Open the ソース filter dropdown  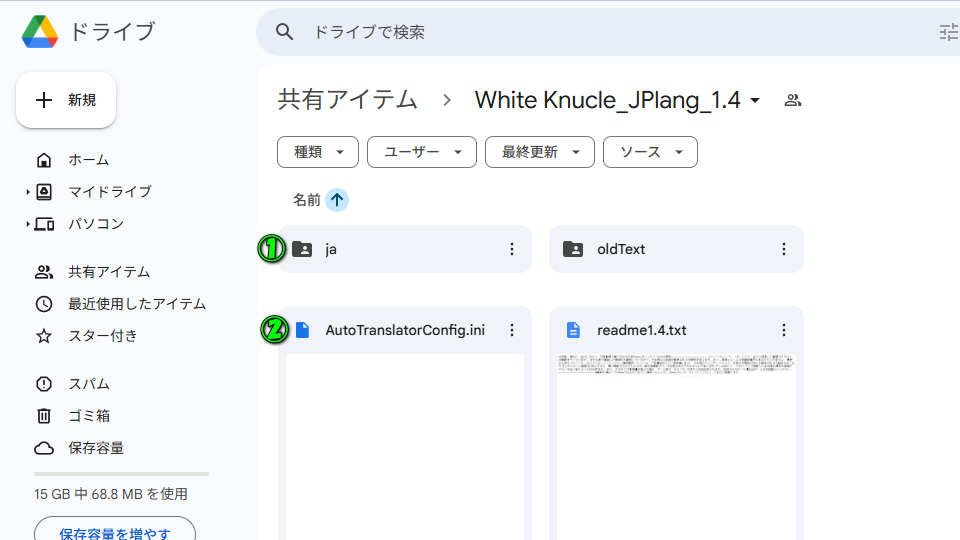point(650,152)
